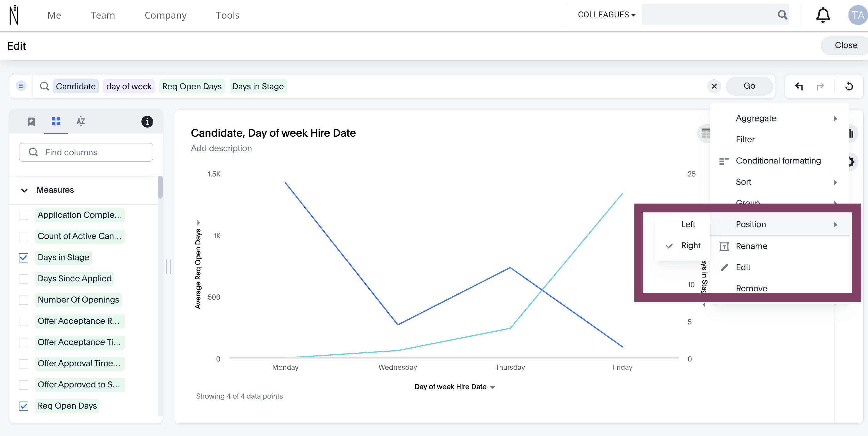Screen dimensions: 868x436
Task: Check the Application Comple... measure
Action: pyautogui.click(x=24, y=215)
